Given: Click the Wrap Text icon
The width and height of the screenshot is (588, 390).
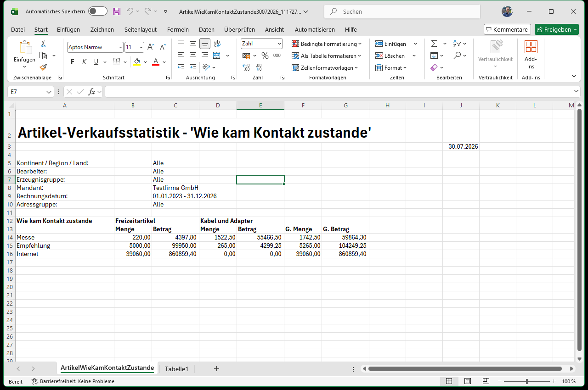Looking at the screenshot, I should point(217,44).
